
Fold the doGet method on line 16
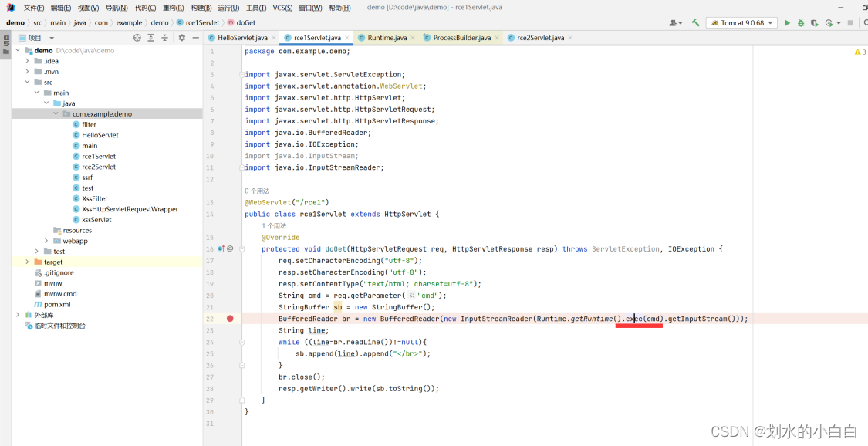(x=242, y=249)
